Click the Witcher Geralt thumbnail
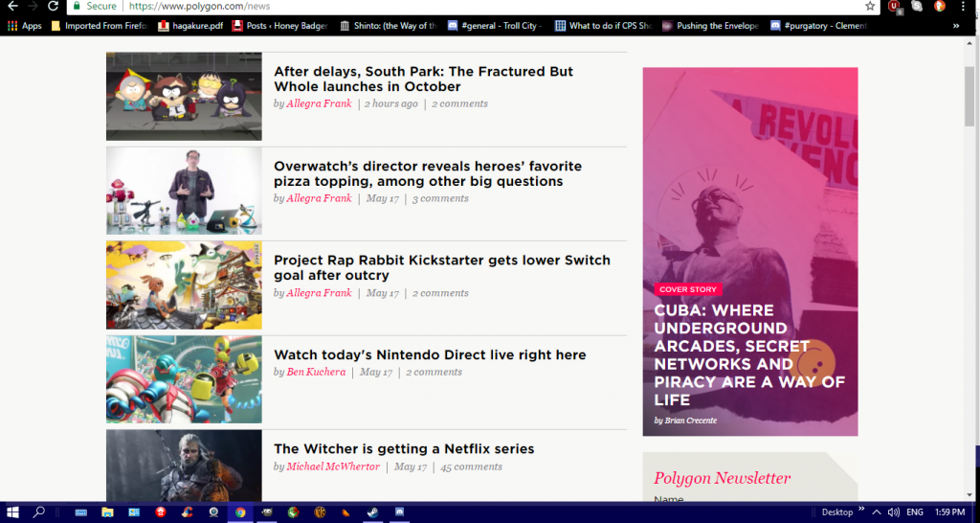Viewport: 980px width, 523px height. coord(184,465)
